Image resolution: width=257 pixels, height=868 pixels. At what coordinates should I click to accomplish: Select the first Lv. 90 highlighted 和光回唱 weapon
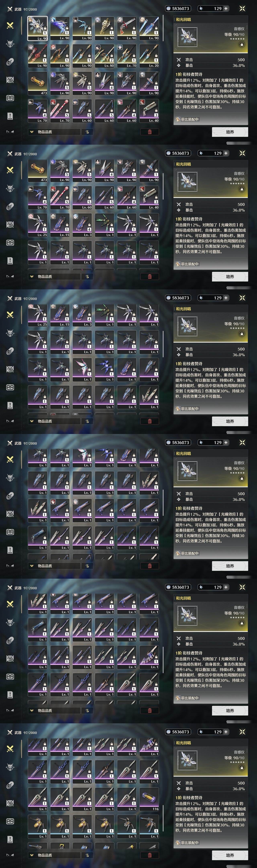[37, 28]
